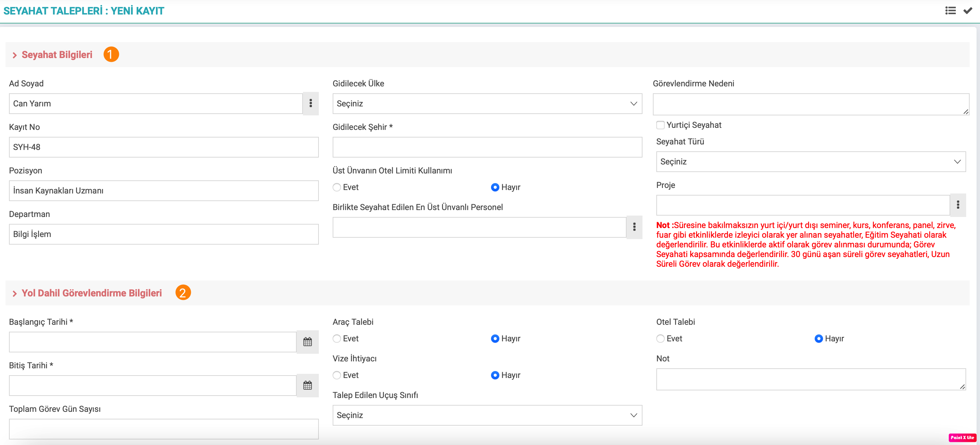Focus the Başlangıç Tarihi date field
The width and height of the screenshot is (980, 445).
pyautogui.click(x=152, y=342)
